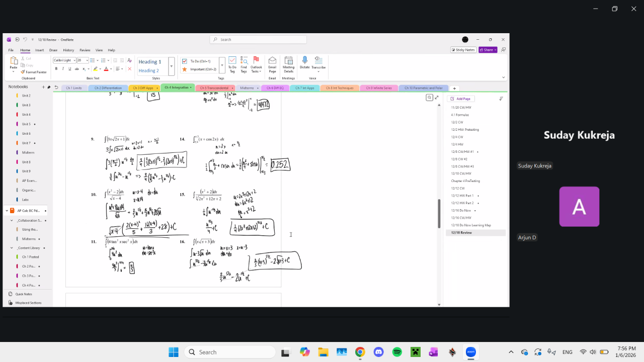Click the Spotify icon in taskbar
This screenshot has width=644, height=362.
pos(396,352)
